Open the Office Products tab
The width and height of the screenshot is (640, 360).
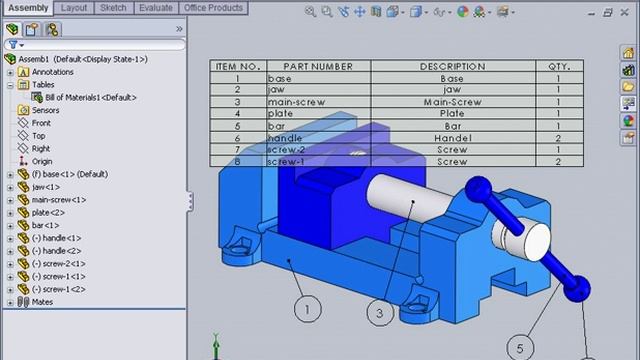tap(213, 8)
